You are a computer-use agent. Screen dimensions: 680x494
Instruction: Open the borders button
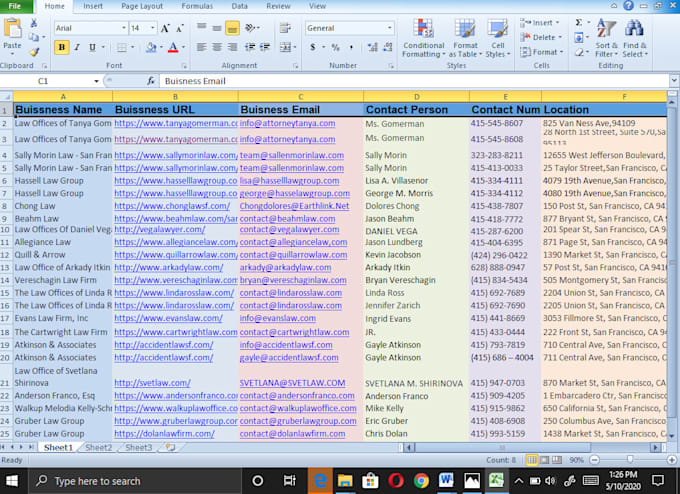point(122,47)
